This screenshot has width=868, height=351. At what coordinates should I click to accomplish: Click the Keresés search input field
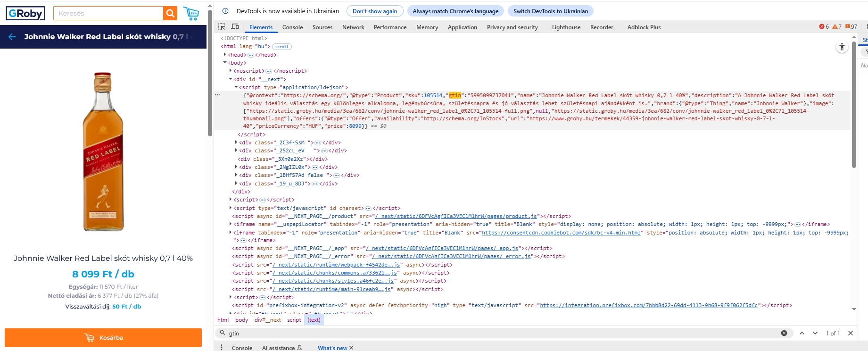108,13
